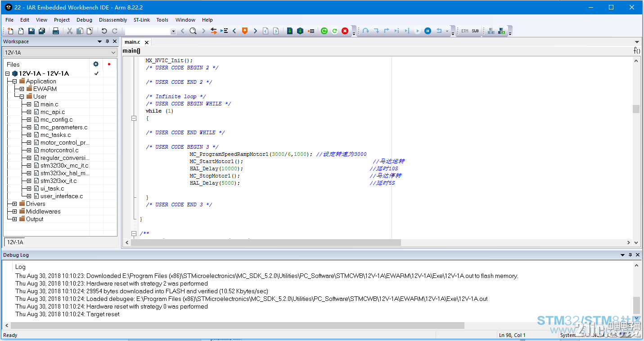
Task: Cut the selected text
Action: (70, 31)
